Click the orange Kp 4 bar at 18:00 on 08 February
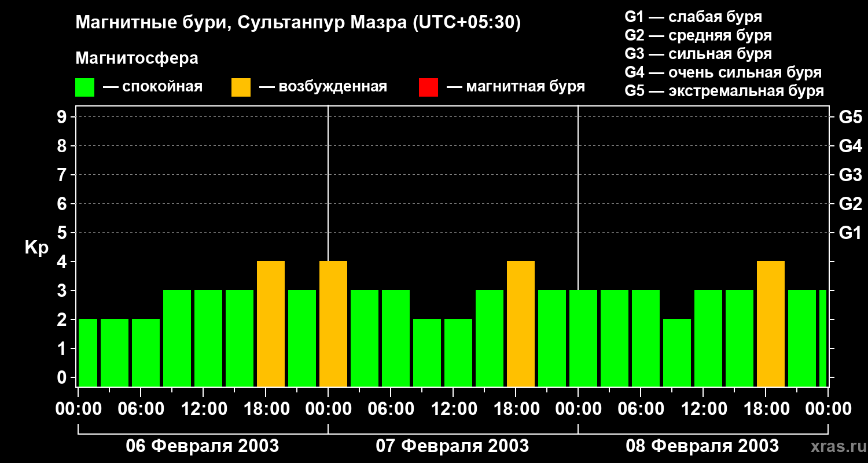The width and height of the screenshot is (868, 463). click(x=771, y=324)
